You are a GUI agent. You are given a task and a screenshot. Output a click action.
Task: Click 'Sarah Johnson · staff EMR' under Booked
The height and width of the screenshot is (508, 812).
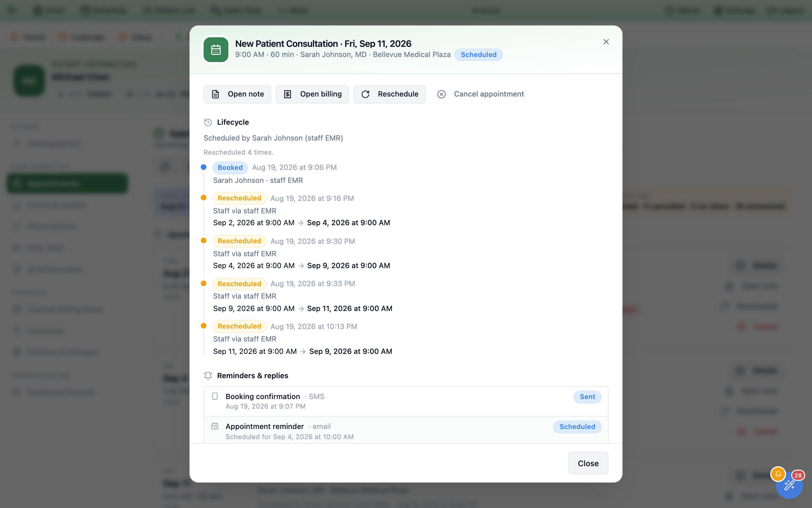click(258, 180)
